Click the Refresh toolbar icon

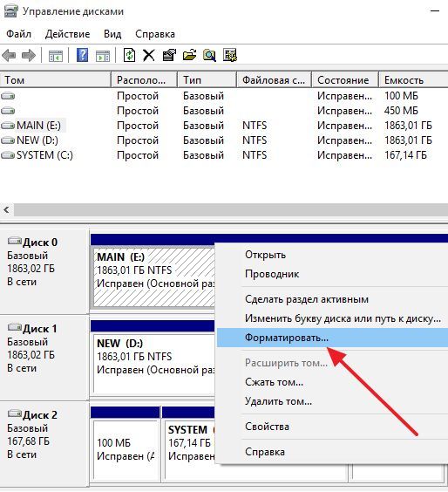coord(129,56)
